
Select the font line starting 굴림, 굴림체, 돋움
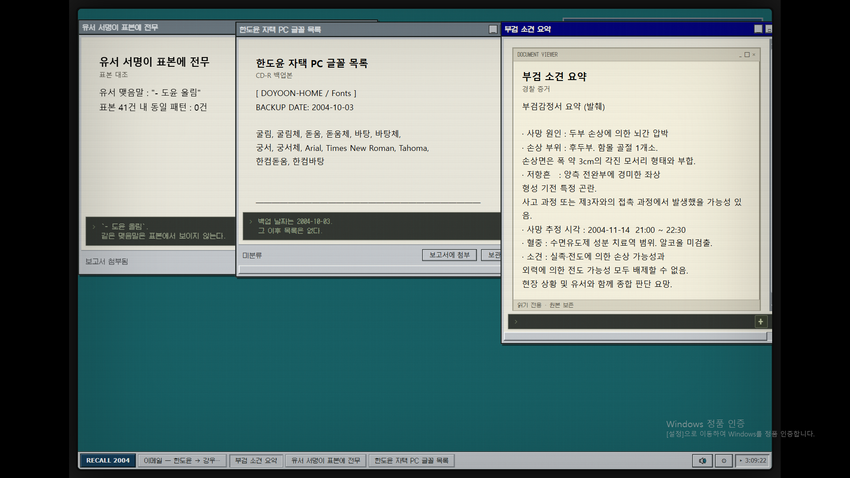[x=329, y=134]
